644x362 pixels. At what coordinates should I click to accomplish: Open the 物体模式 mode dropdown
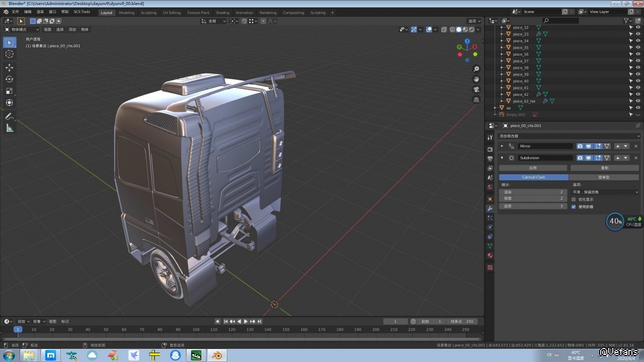[x=22, y=30]
